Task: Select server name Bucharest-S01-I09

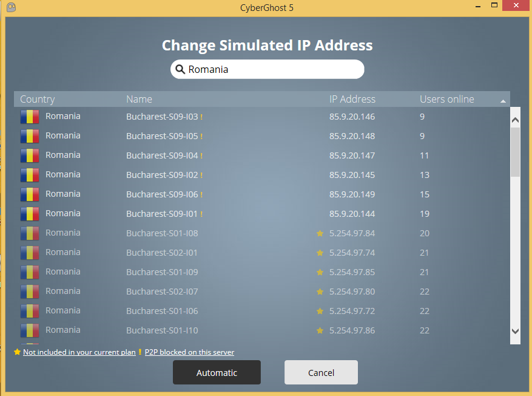Action: (x=162, y=272)
